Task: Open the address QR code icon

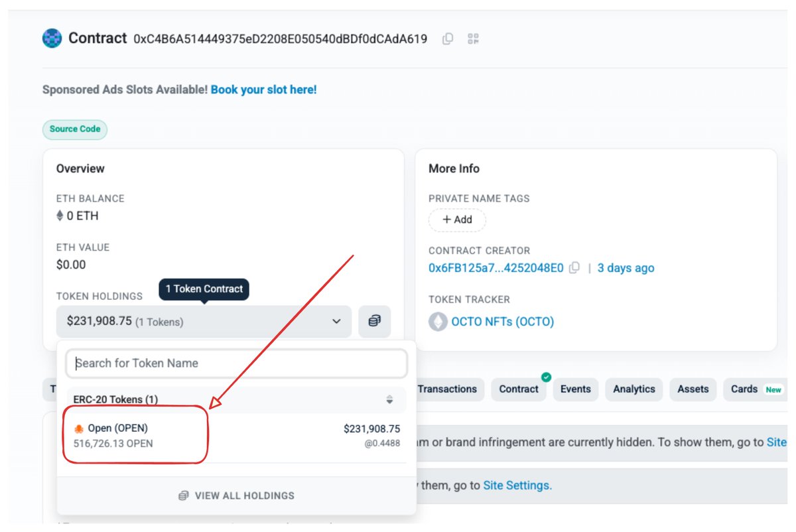Action: click(473, 39)
